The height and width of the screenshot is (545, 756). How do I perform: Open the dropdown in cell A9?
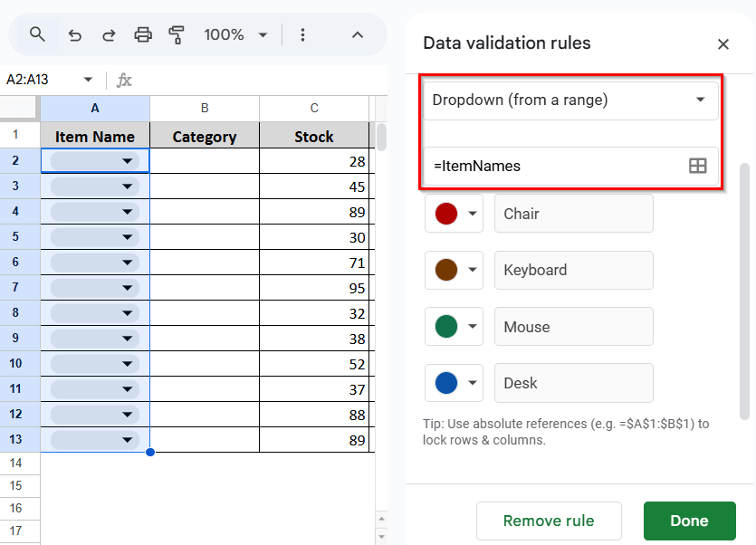(128, 339)
